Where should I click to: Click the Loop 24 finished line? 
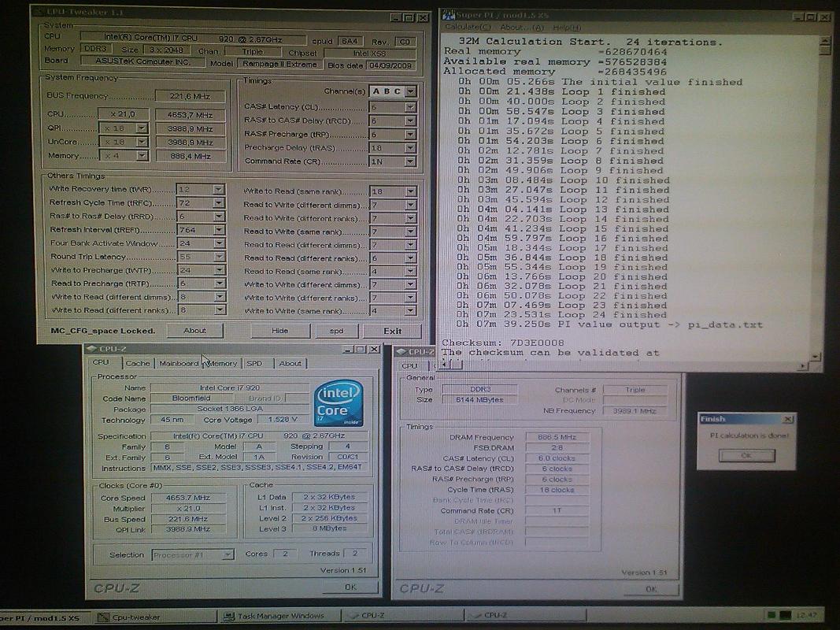(563, 315)
